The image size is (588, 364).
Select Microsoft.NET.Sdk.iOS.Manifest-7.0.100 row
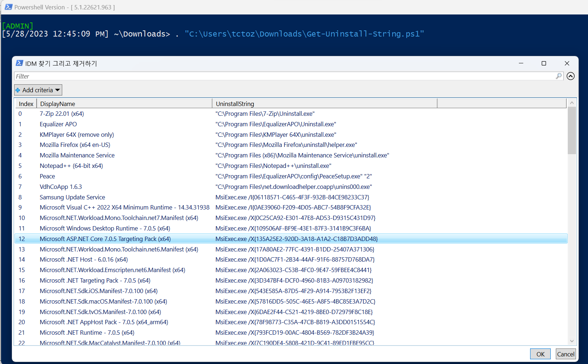tap(291, 291)
